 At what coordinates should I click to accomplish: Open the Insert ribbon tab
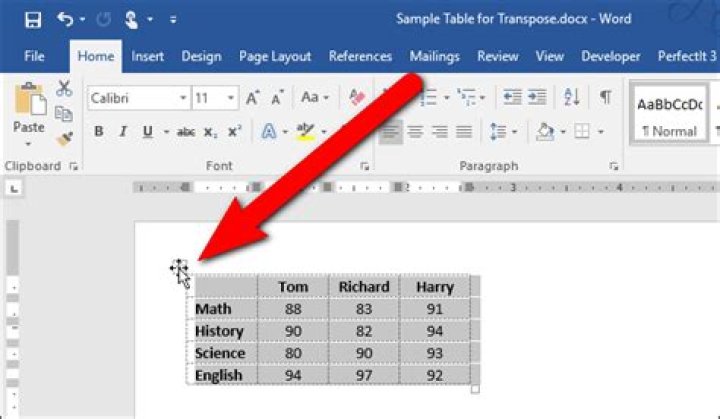coord(148,57)
